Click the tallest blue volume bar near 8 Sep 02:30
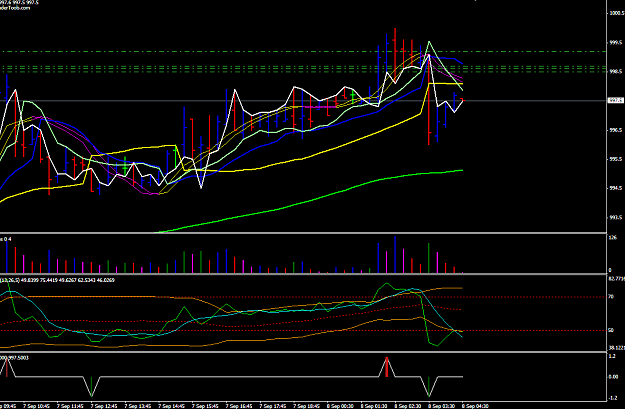The width and height of the screenshot is (625, 409). coord(395,255)
